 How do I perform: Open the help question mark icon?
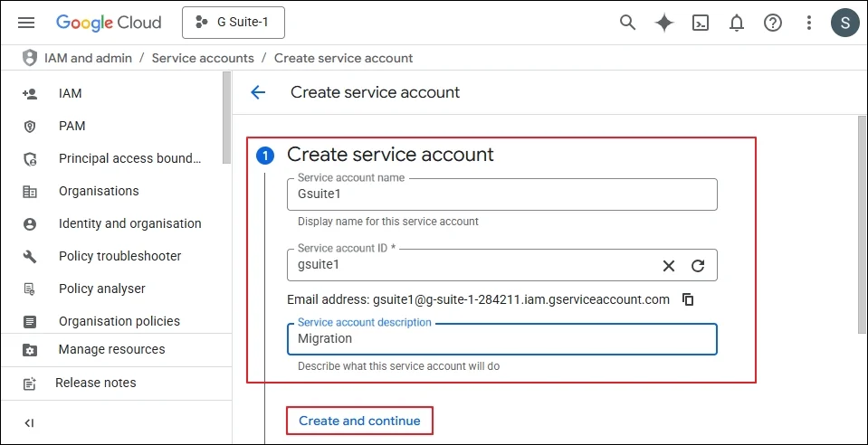[x=772, y=23]
